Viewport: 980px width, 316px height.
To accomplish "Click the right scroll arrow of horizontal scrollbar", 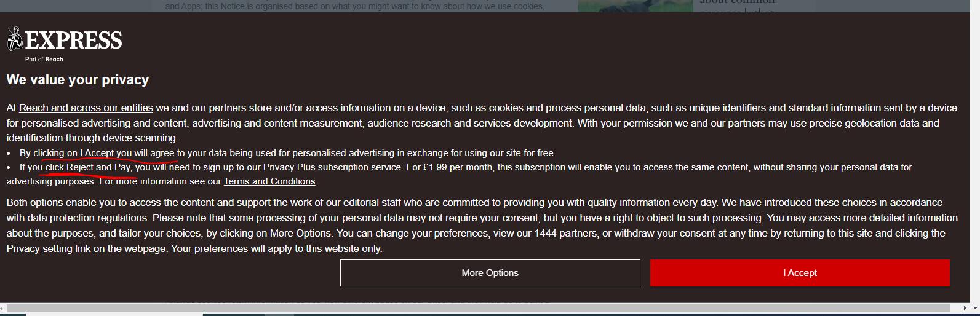I will pos(966,308).
